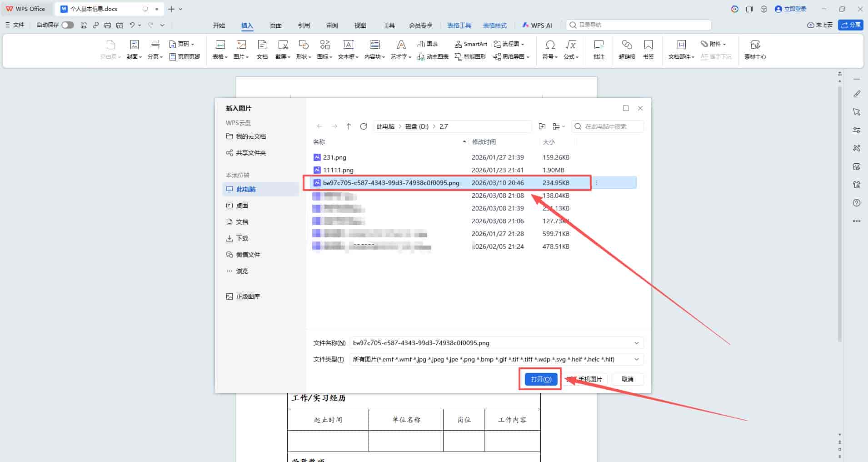Open the 艺术字 WordArt tool
The width and height of the screenshot is (868, 462).
(x=401, y=50)
